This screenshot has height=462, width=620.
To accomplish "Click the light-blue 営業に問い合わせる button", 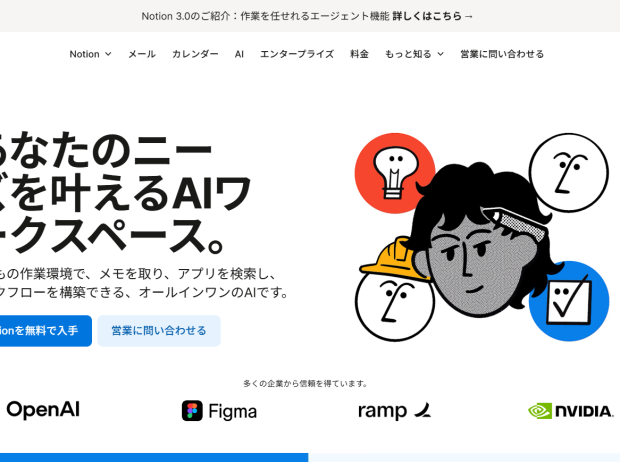I will point(159,331).
